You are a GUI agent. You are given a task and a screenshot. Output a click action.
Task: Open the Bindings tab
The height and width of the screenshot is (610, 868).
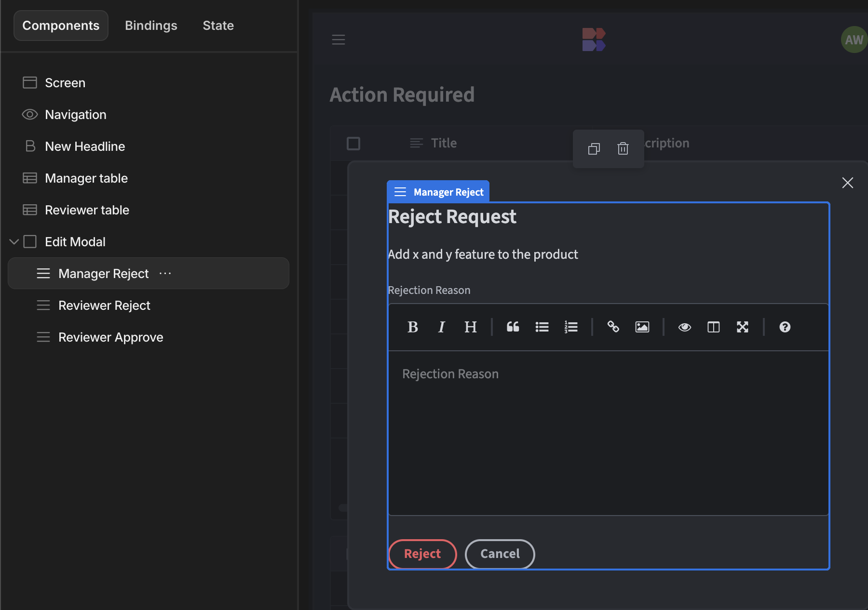pyautogui.click(x=151, y=26)
